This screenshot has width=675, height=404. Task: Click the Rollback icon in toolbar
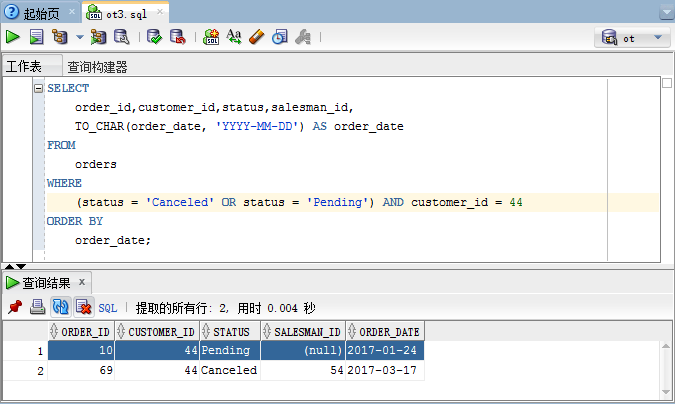177,37
